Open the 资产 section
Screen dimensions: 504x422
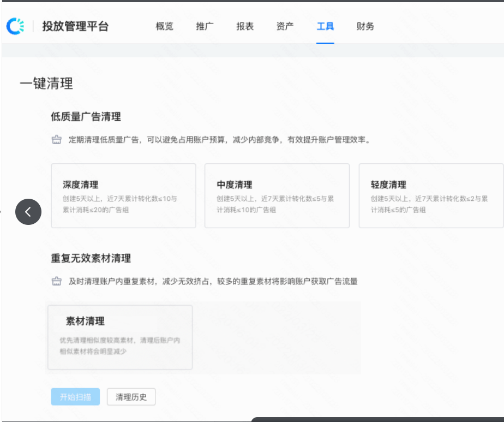click(284, 26)
